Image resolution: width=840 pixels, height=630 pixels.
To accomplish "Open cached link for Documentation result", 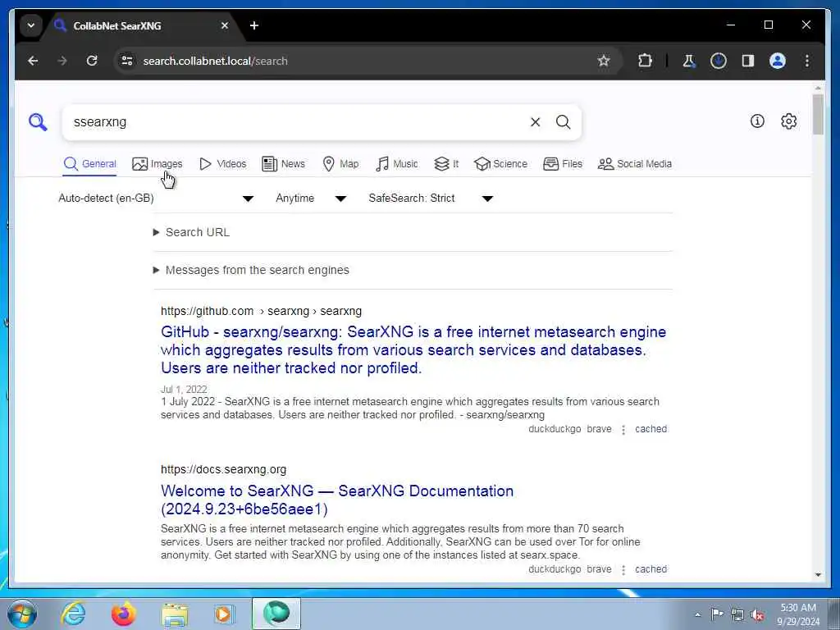I will pos(651,569).
